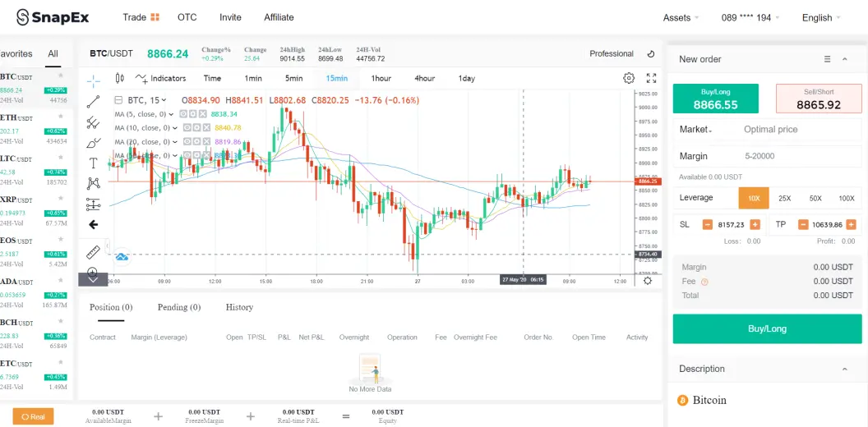868x427 pixels.
Task: Click the large Buy/Long submit button
Action: (767, 328)
